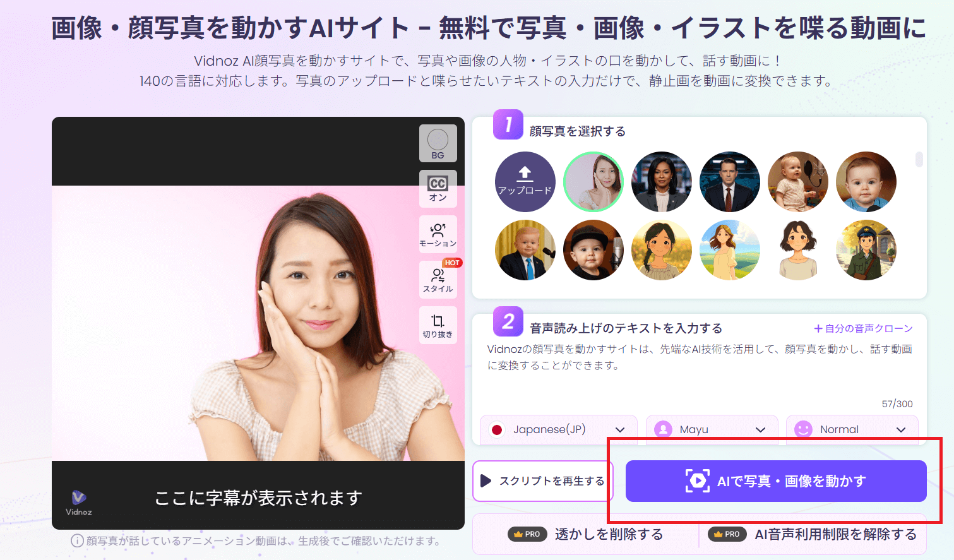Open the 透かしを削除する watermark removal option
The height and width of the screenshot is (560, 954).
(609, 533)
